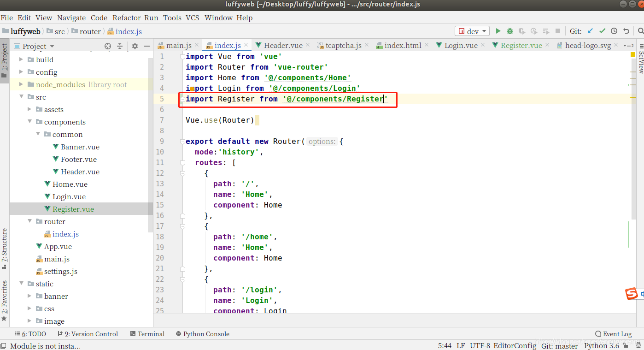
Task: Click the lightbulb intention icon on line 4
Action: 192,89
